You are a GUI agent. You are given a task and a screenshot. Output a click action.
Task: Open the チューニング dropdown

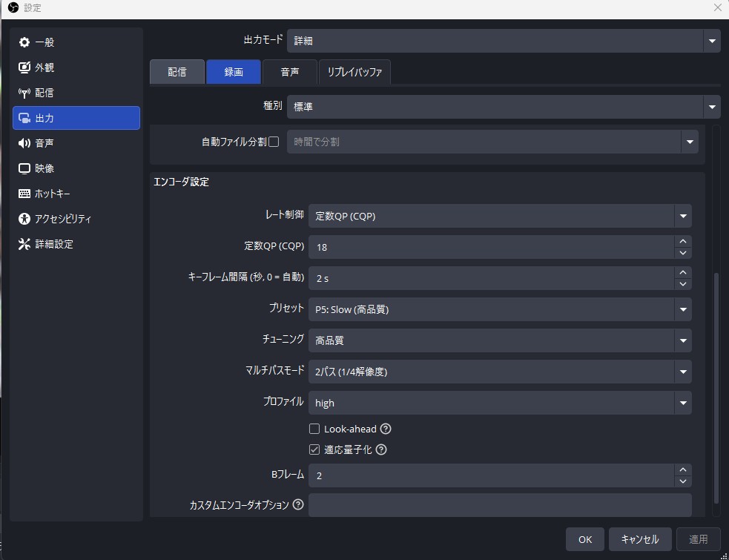[501, 340]
